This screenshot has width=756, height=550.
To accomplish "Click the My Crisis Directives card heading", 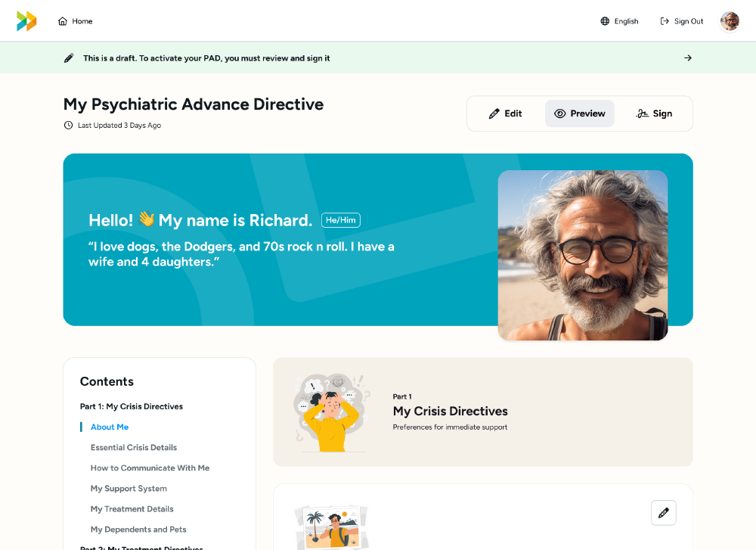I will tap(451, 411).
